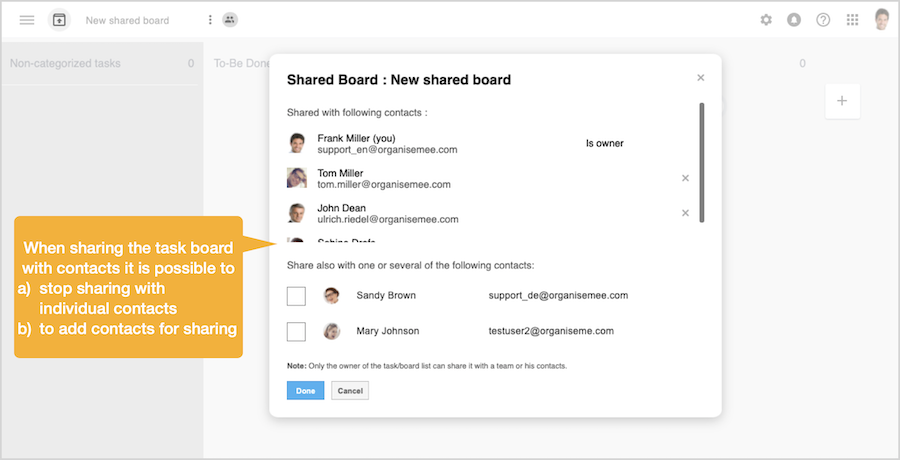
Task: Open user profile avatar in top bar
Action: coord(882,20)
